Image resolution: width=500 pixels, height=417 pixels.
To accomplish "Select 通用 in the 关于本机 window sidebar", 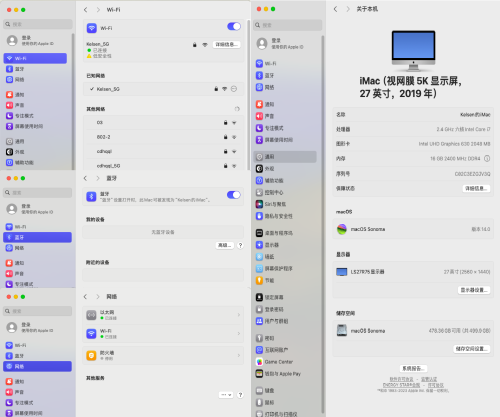I will (x=285, y=157).
